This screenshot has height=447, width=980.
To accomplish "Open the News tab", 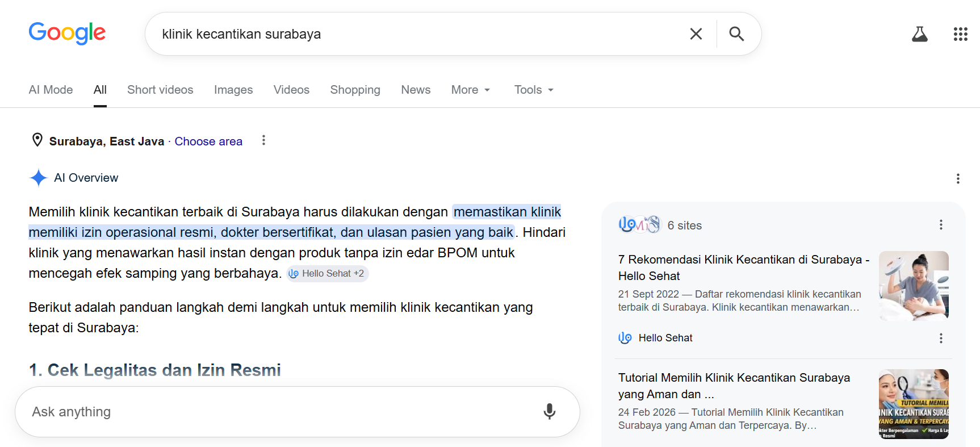I will (416, 90).
